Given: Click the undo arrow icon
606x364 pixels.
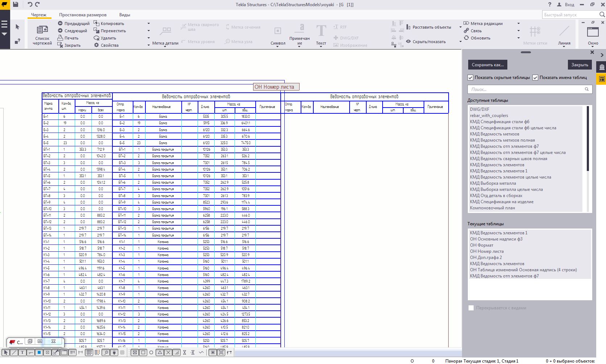Looking at the screenshot, I should 30,4.
